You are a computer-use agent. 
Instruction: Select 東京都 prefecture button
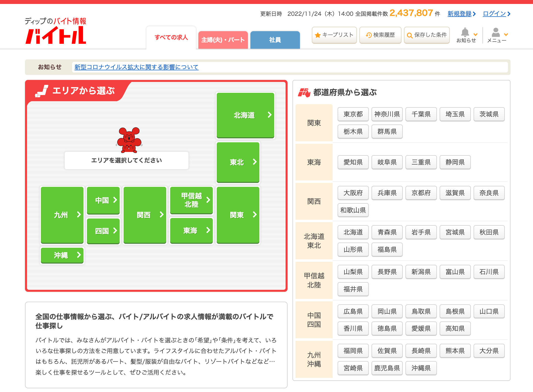pos(353,114)
